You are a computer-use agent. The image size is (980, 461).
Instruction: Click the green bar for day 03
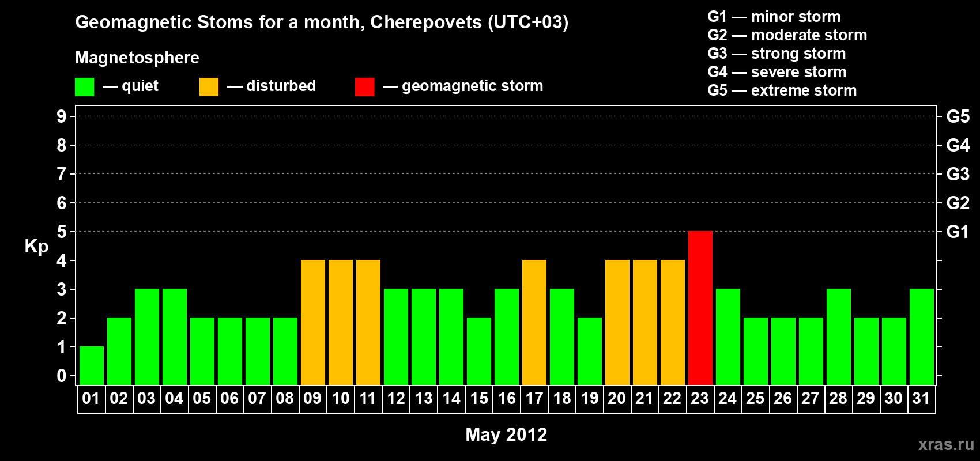point(147,337)
